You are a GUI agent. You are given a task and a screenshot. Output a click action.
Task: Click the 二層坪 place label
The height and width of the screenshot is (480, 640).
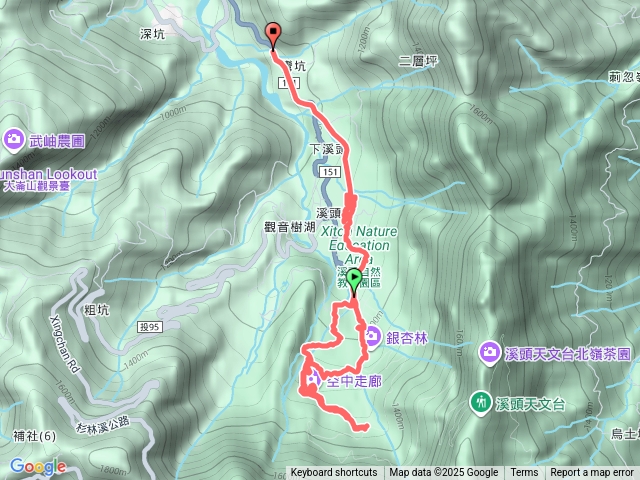(x=418, y=61)
